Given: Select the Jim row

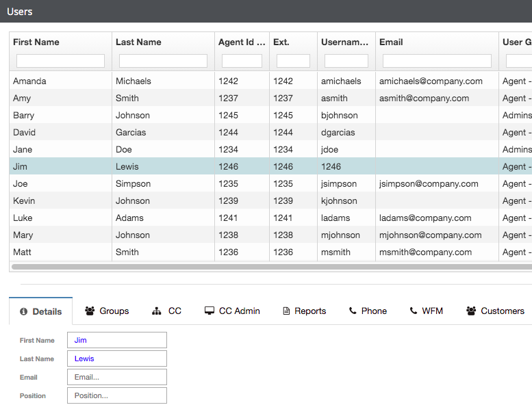Looking at the screenshot, I should pyautogui.click(x=270, y=166).
